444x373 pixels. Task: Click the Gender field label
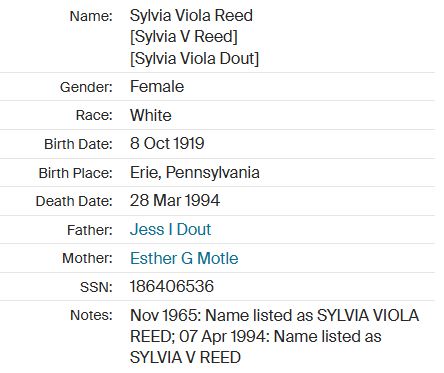coord(86,87)
